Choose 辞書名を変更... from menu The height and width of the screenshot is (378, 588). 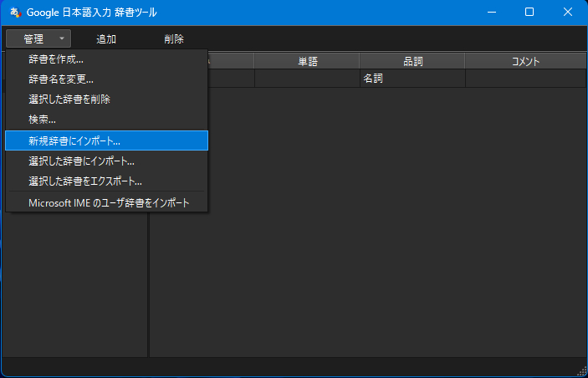(106, 79)
